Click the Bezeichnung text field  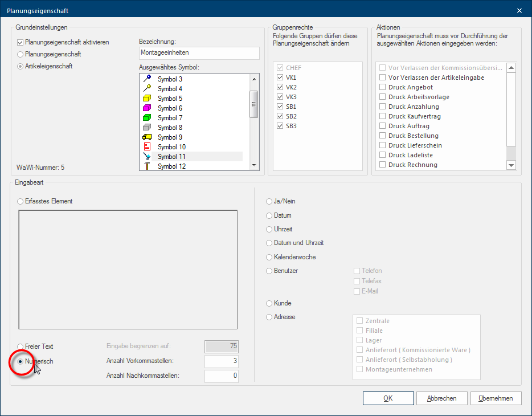pos(199,53)
